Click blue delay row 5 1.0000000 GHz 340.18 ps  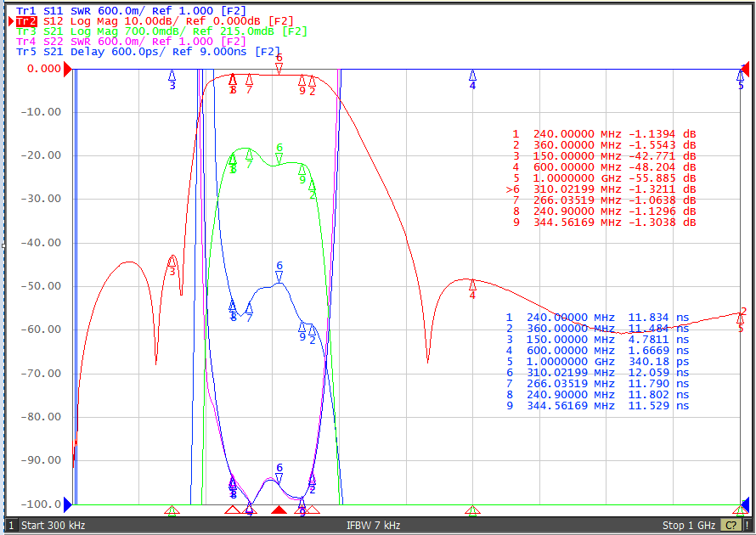[x=597, y=362]
